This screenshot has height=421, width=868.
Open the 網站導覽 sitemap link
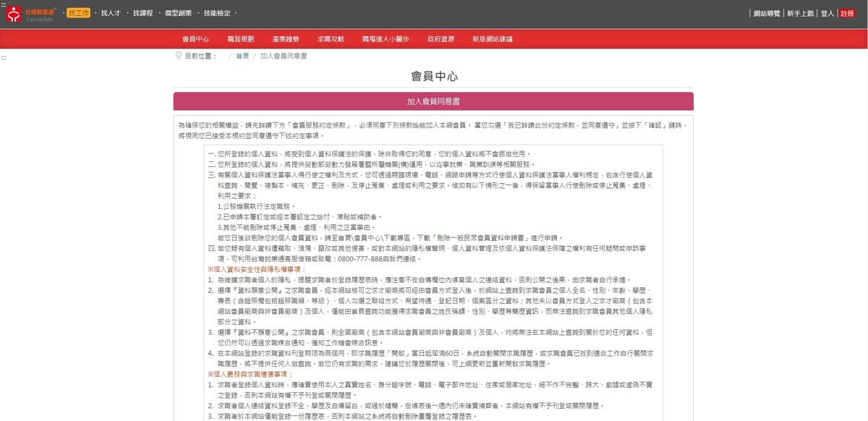point(766,14)
